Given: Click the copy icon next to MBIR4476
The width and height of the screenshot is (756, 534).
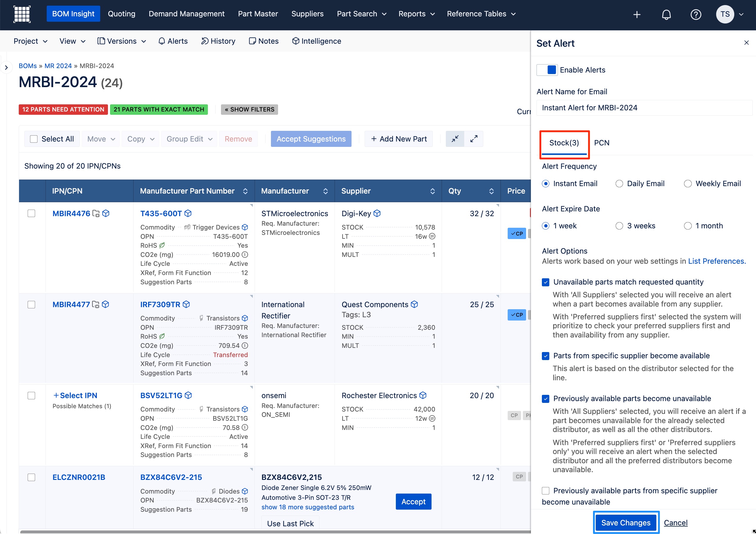Looking at the screenshot, I should 96,213.
